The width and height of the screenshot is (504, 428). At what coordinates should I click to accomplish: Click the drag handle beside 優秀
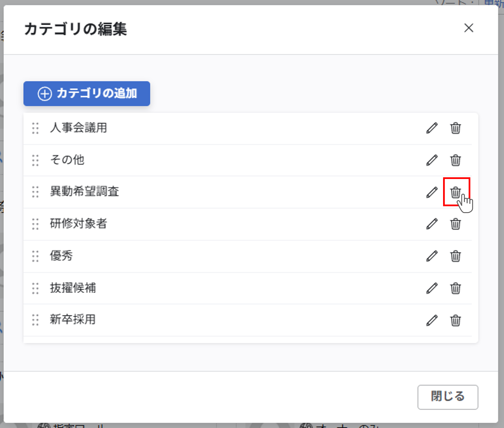pos(35,256)
